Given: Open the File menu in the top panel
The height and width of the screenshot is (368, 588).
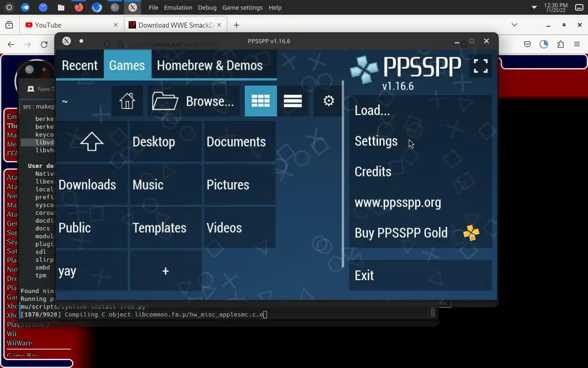Looking at the screenshot, I should (x=153, y=7).
